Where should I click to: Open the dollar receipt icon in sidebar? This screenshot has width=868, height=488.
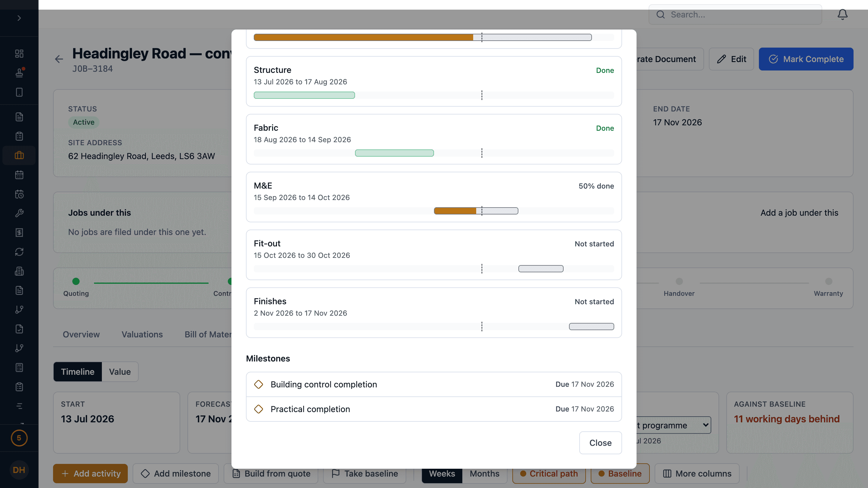[19, 232]
